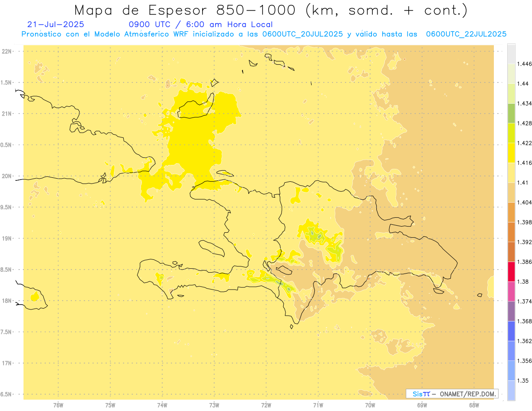Screen dimensions: 532x411
Task: Click the '1.386' color scale value
Action: click(x=524, y=262)
